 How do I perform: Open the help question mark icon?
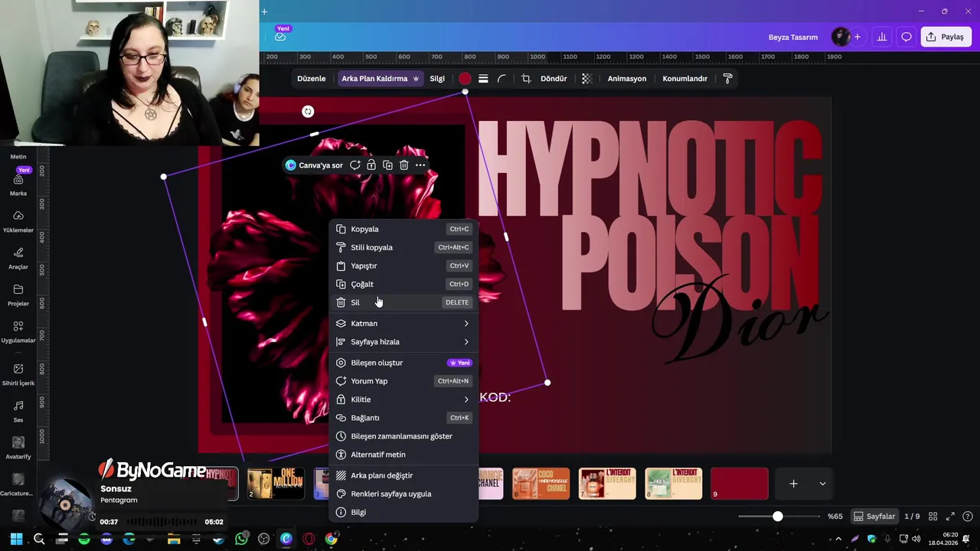click(x=968, y=517)
